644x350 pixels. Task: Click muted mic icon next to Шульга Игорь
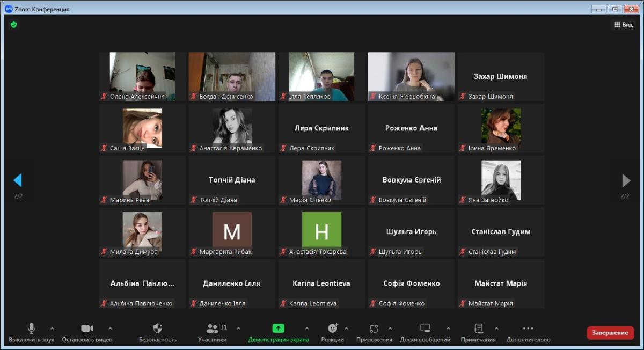[x=373, y=252]
